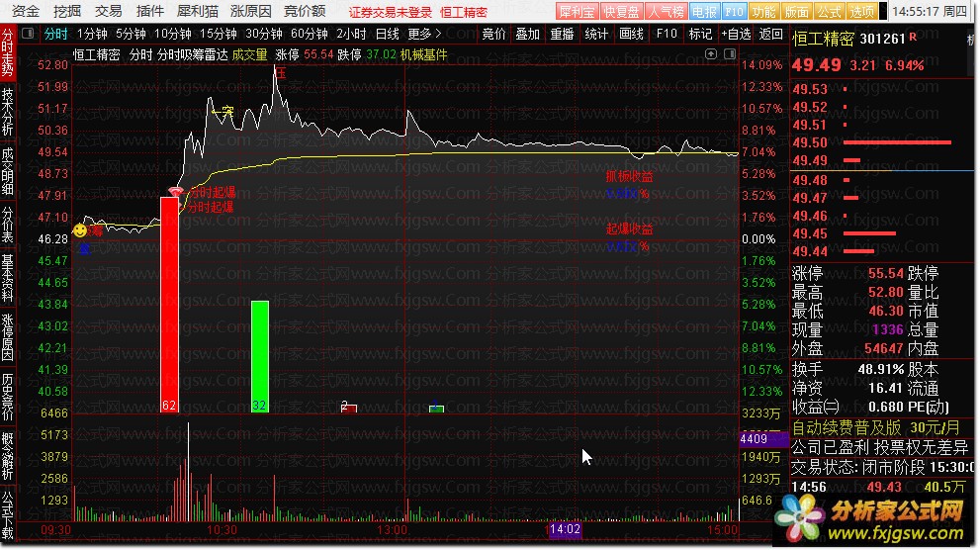Click the 犀利宝 toolbar button

(577, 12)
